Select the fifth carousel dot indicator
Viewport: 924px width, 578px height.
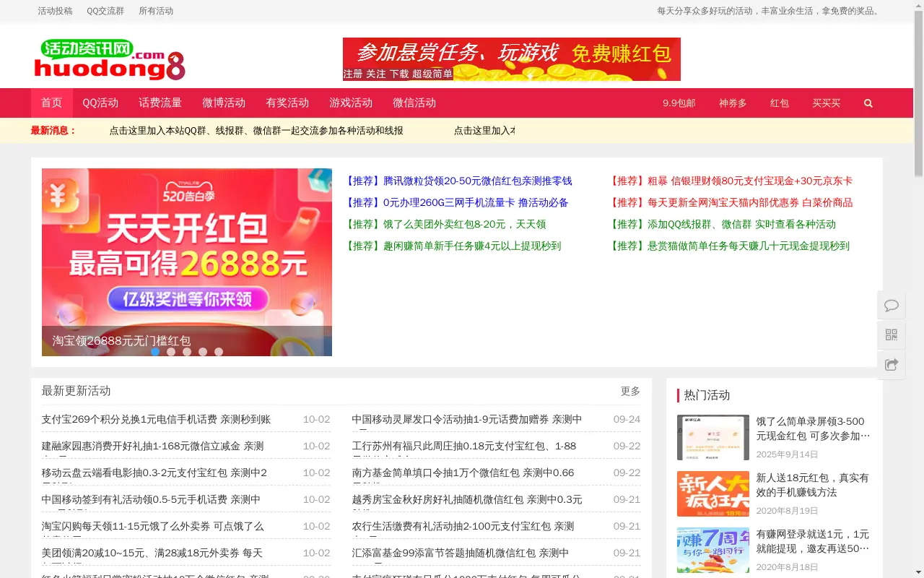(x=219, y=352)
